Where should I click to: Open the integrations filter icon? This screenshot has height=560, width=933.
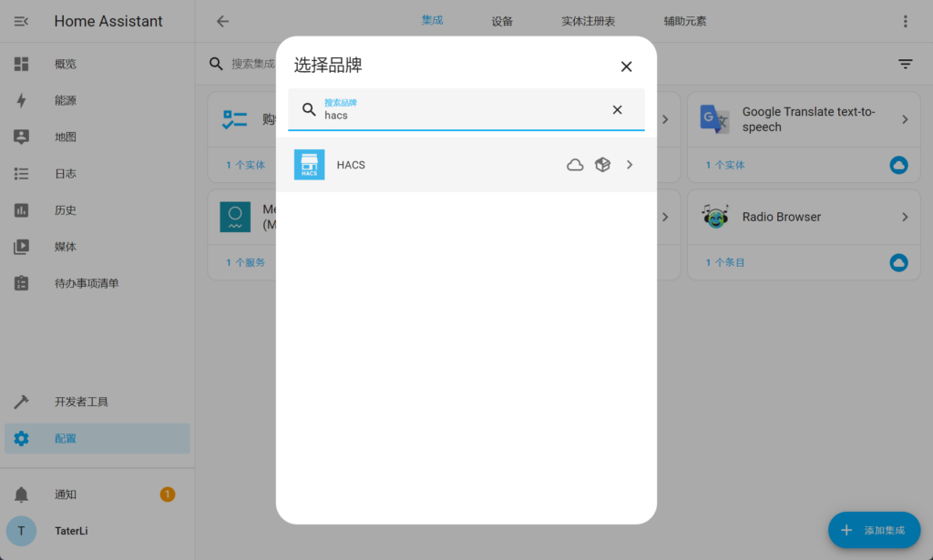(x=905, y=64)
